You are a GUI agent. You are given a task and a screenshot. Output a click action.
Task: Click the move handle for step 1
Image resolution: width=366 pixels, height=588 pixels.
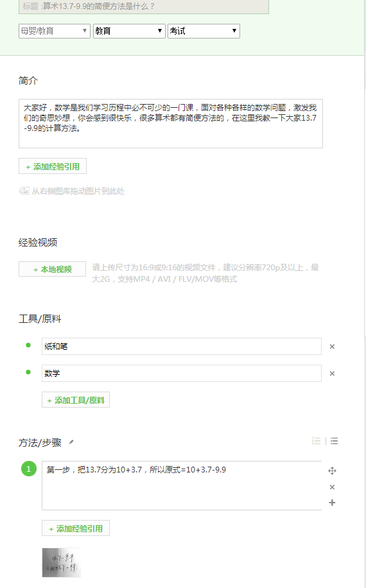click(x=332, y=471)
